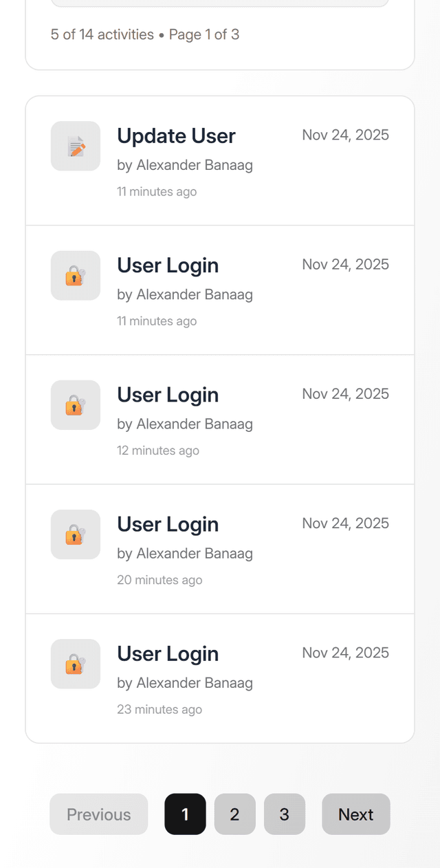Open User Login title from 20 minutes ago
Viewport: 440px width, 868px height.
[x=168, y=524]
